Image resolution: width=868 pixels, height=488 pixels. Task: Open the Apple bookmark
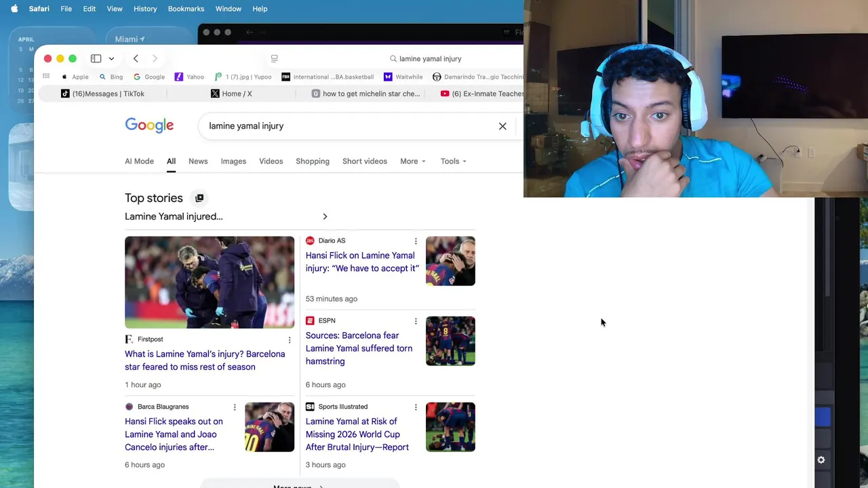point(75,77)
